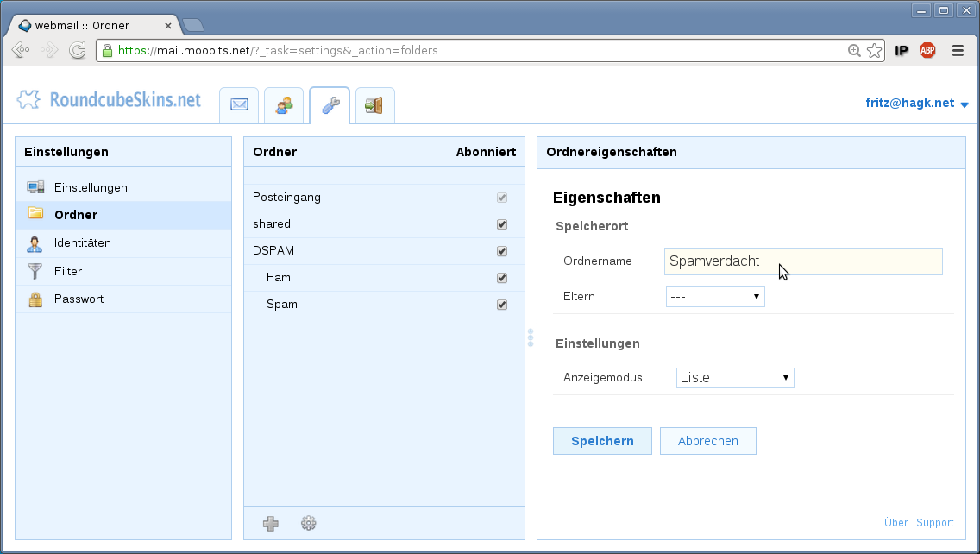Open the Support link
This screenshot has width=980, height=554.
click(934, 522)
